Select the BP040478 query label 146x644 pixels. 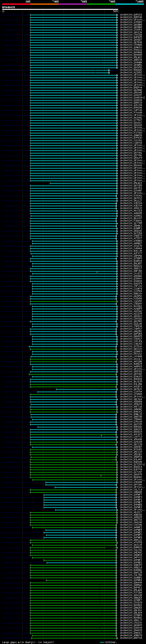tap(8, 8)
